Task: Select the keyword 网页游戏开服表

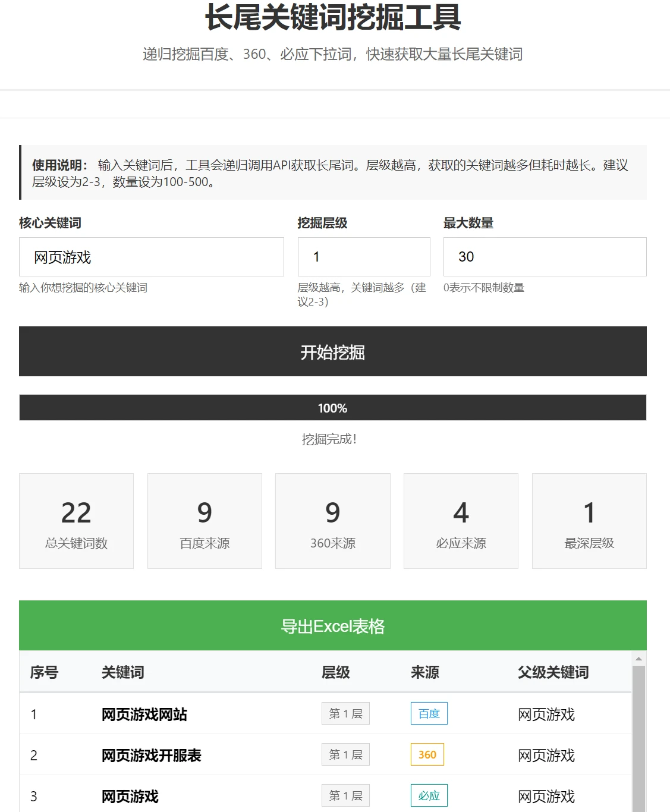Action: tap(151, 755)
